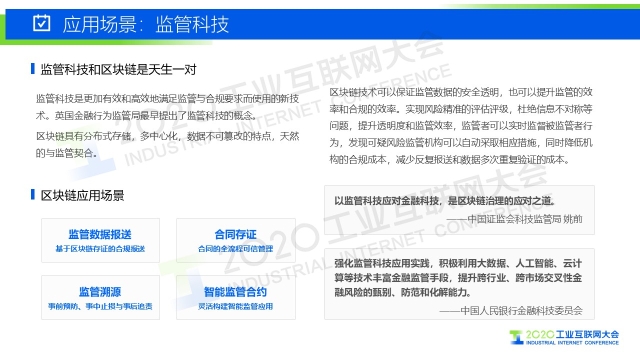Click the paragraph starting 区块链技术可以保证
This screenshot has height=360, width=640.
[461, 126]
